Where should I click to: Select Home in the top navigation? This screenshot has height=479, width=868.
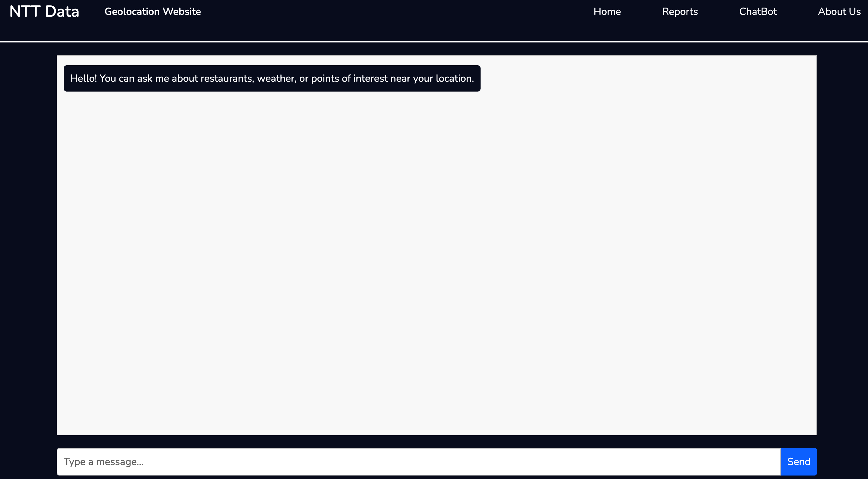pyautogui.click(x=607, y=12)
